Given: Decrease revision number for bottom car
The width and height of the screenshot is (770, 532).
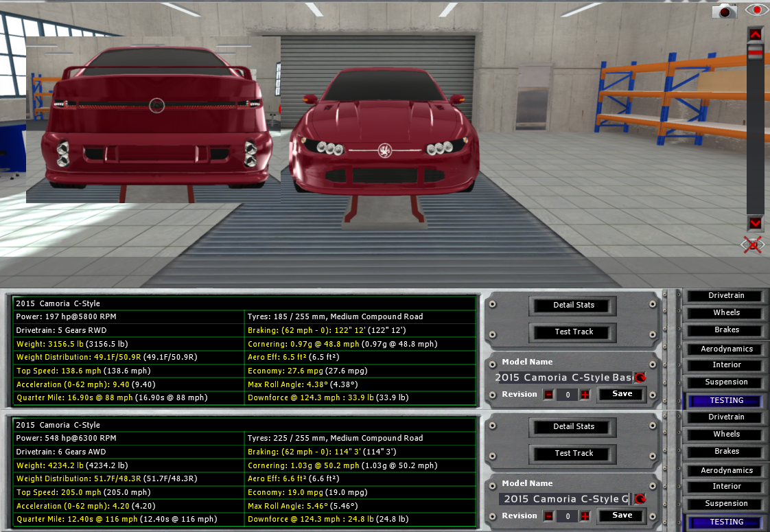Looking at the screenshot, I should (x=548, y=516).
